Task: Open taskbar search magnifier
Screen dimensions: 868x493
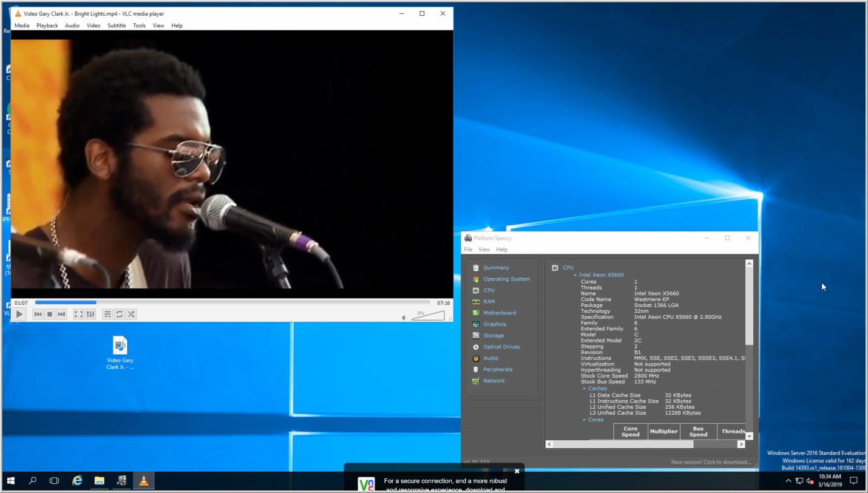Action: tap(33, 481)
